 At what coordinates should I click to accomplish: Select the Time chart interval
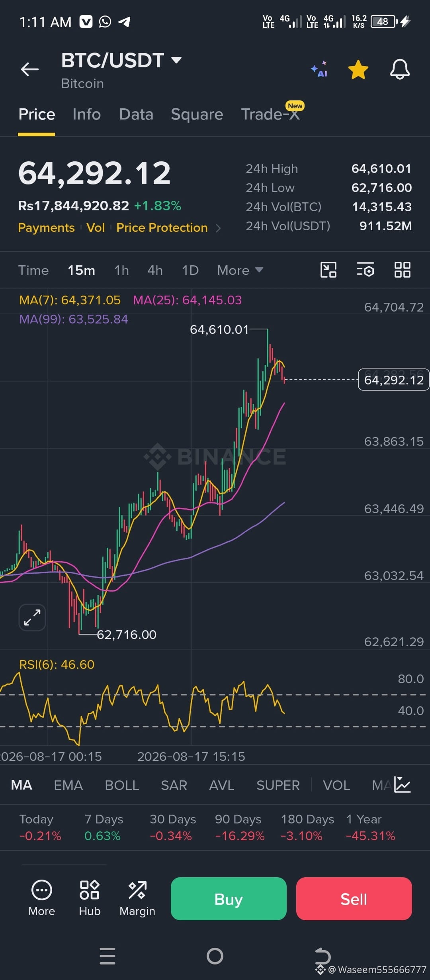click(33, 270)
